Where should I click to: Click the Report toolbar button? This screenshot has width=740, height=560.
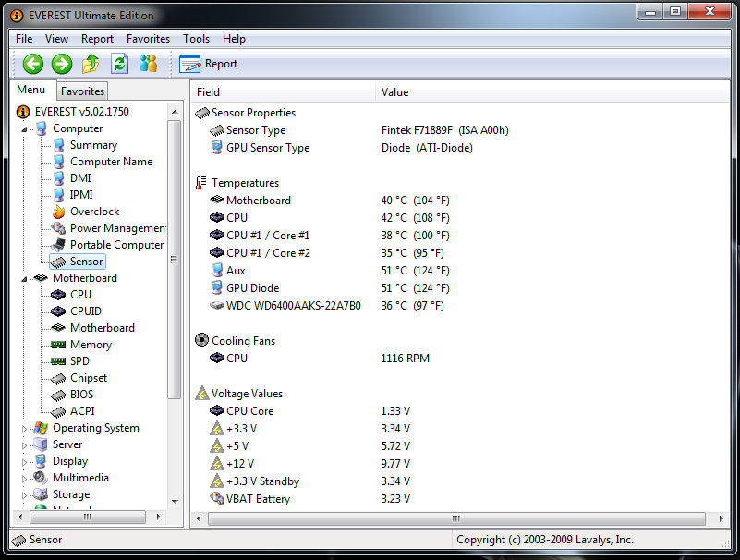pos(209,64)
